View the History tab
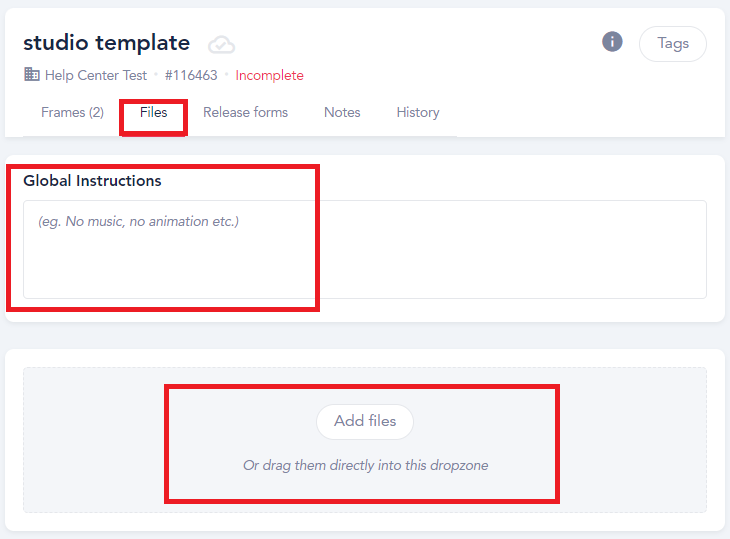The width and height of the screenshot is (730, 539). (418, 113)
